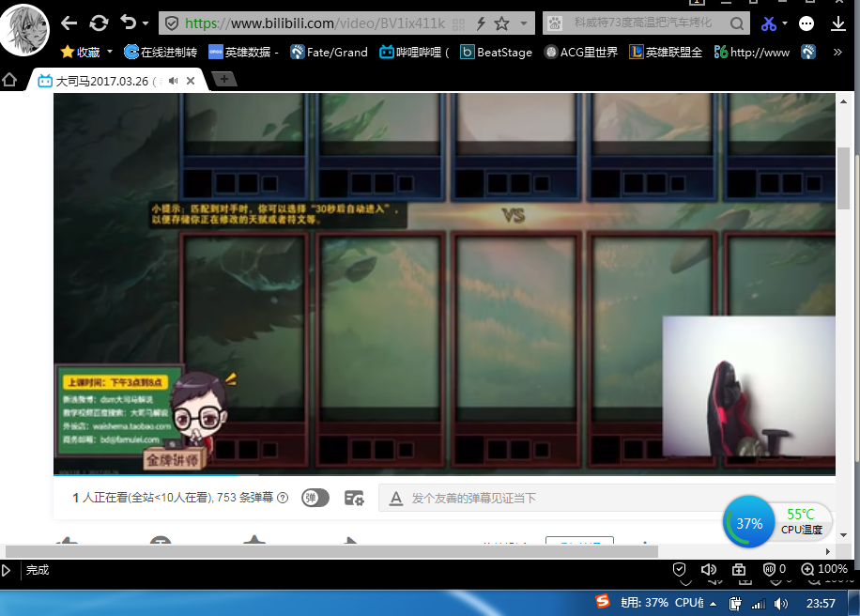Viewport: 860px width, 616px height.
Task: Click the blue video progress bar
Action: 146,473
